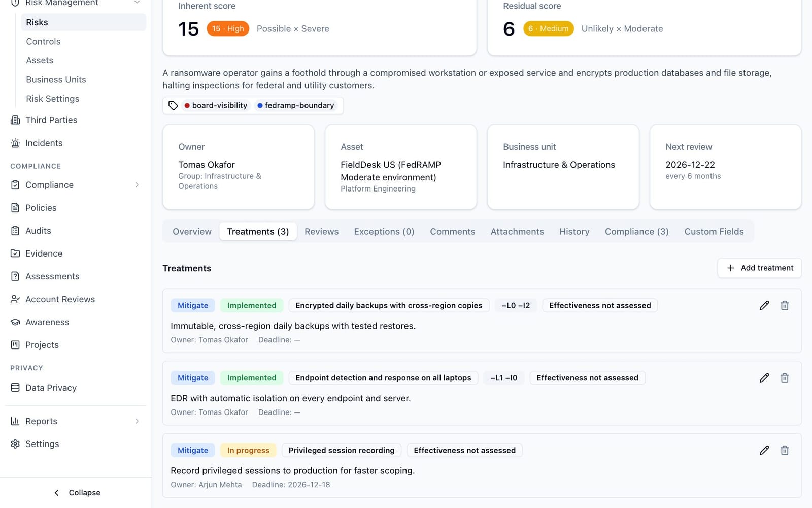Select Controls under Risk Management
Screen dimensions: 812x508
tap(83, 41)
